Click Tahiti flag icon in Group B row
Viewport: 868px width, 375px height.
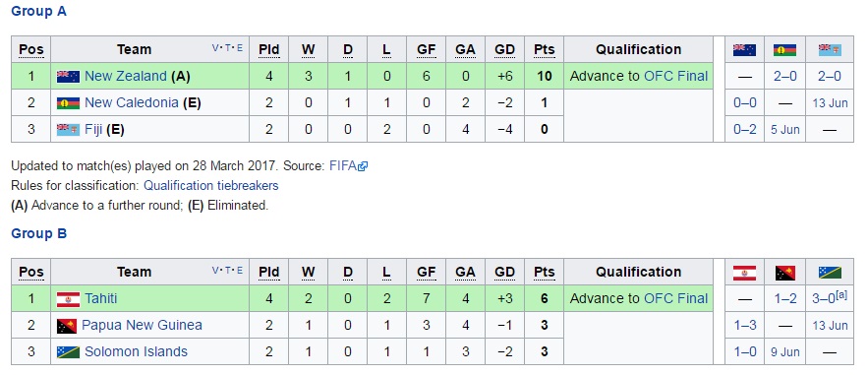tap(68, 299)
